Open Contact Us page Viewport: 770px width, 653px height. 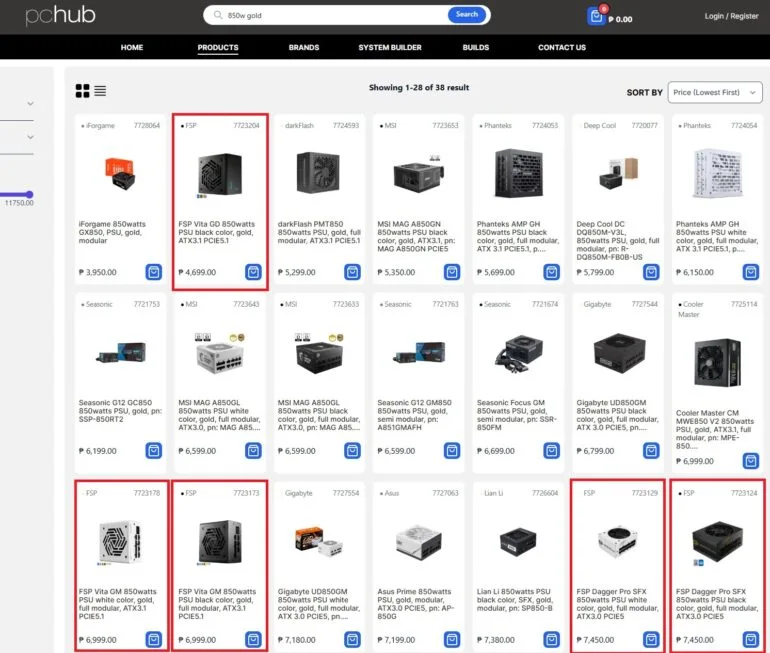pos(562,48)
